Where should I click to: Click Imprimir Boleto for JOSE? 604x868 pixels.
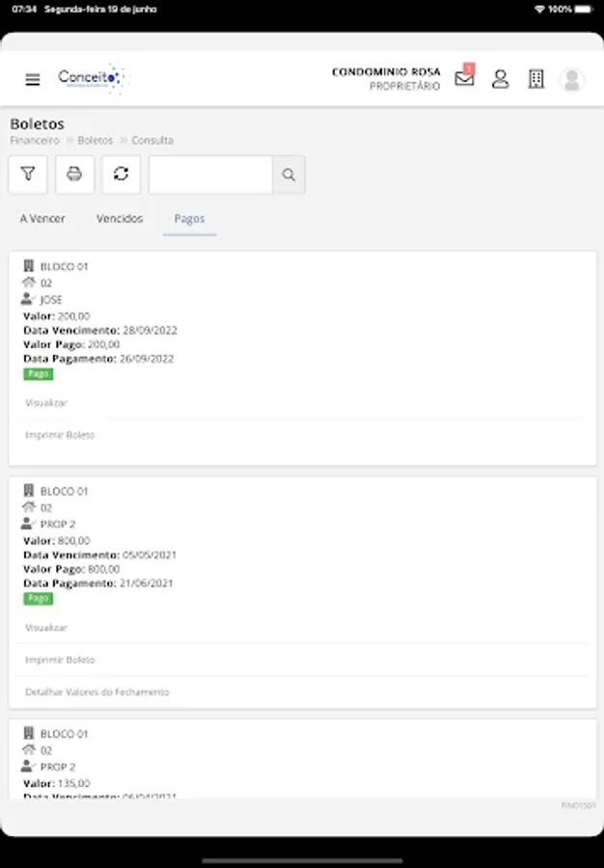click(60, 436)
